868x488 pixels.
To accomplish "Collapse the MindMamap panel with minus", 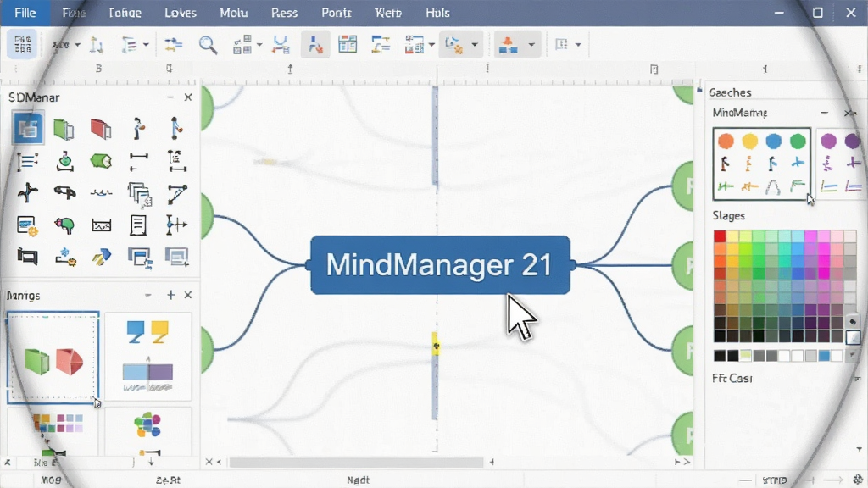I will [x=824, y=113].
